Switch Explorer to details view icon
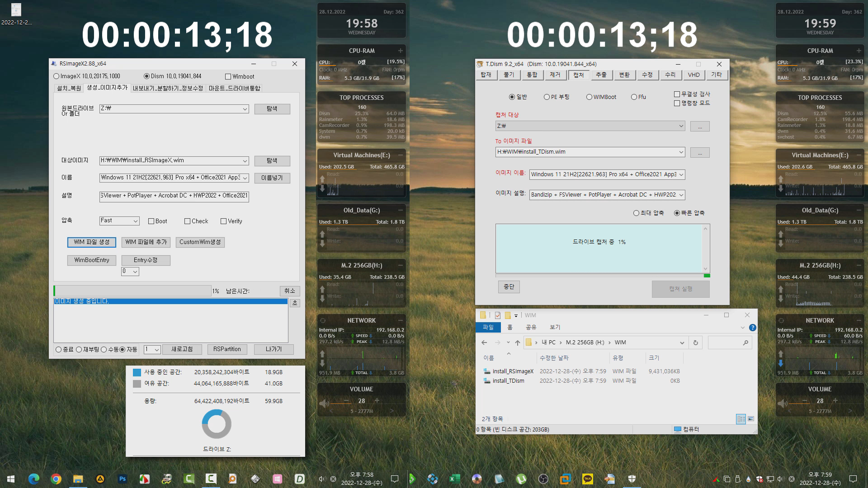Screen dimensions: 868x488 pyautogui.click(x=741, y=419)
